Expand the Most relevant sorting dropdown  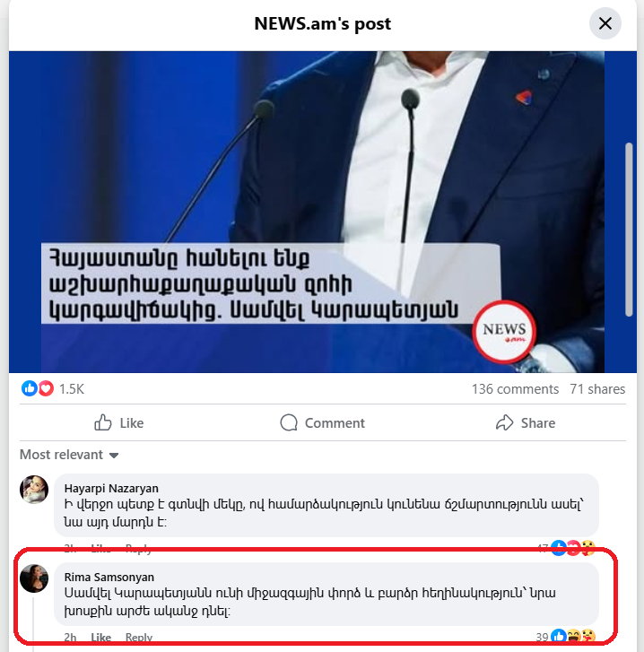point(69,455)
